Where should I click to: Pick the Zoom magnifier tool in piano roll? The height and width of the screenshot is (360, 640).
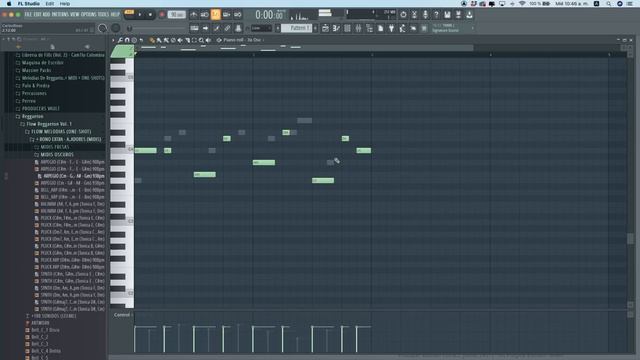tap(201, 40)
